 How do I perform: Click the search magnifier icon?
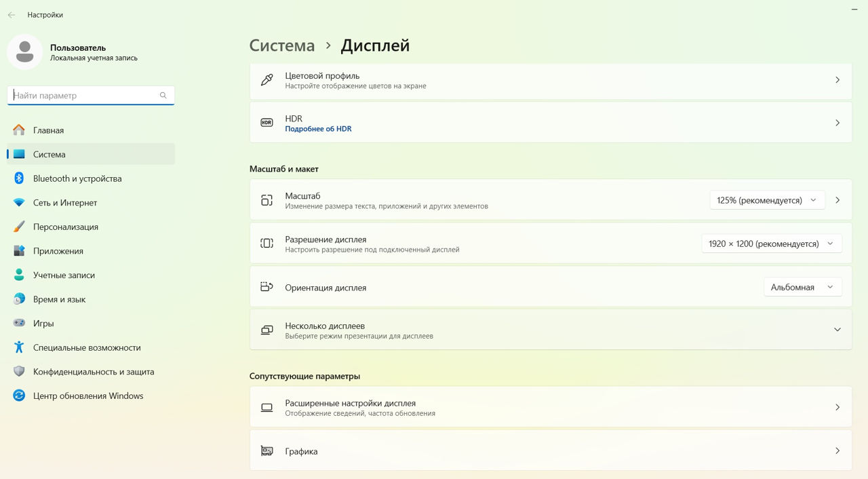(x=163, y=96)
